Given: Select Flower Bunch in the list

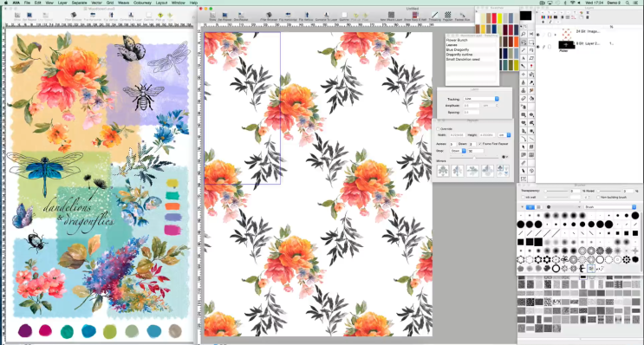Looking at the screenshot, I should pos(457,40).
